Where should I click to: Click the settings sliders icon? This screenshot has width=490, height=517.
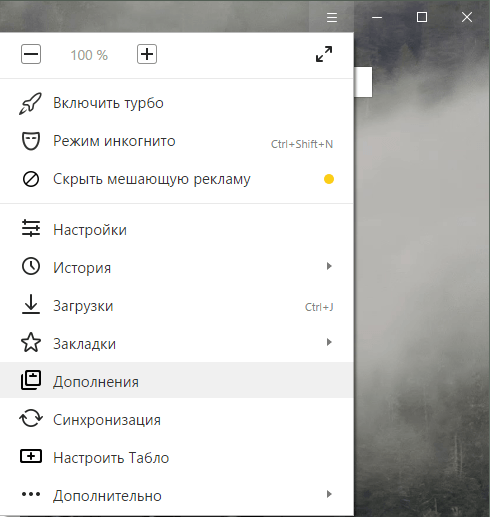point(31,228)
